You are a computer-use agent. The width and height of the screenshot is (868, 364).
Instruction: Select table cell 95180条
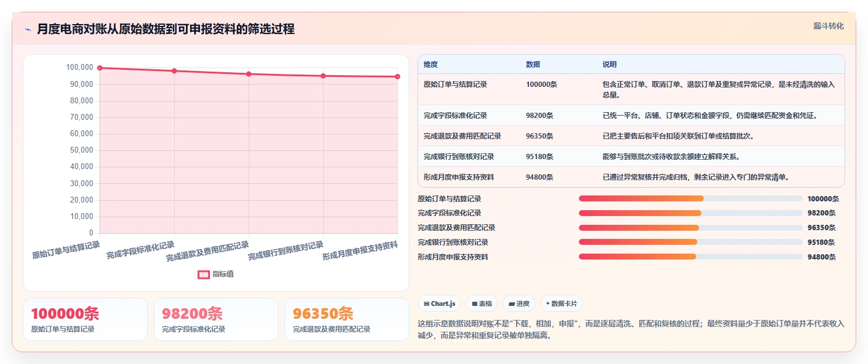tap(540, 157)
